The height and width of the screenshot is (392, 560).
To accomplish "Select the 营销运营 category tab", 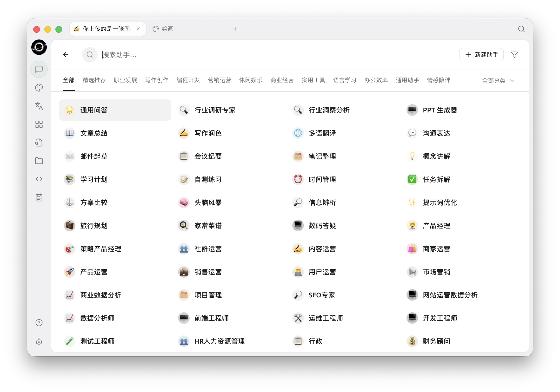I will [x=219, y=80].
